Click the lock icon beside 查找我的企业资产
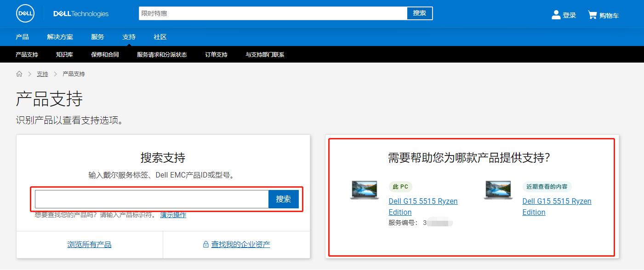Image resolution: width=644 pixels, height=270 pixels. pos(207,244)
